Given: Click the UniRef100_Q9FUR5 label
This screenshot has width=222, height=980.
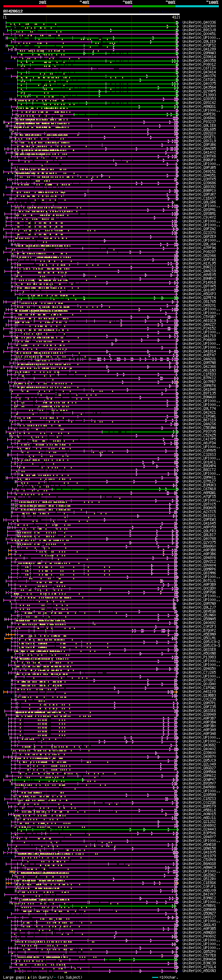Looking at the screenshot, I should (x=199, y=168).
